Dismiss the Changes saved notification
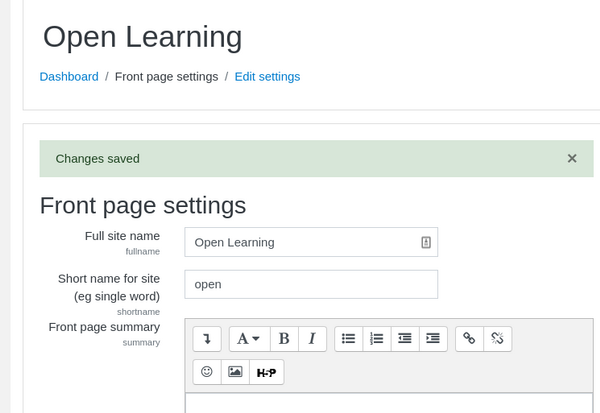The width and height of the screenshot is (600, 413). [572, 158]
